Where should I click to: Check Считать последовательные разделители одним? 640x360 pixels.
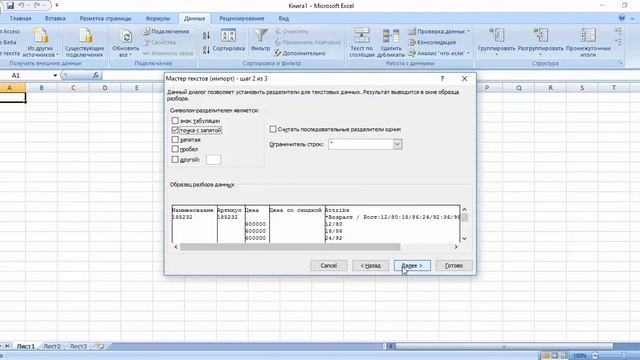273,129
